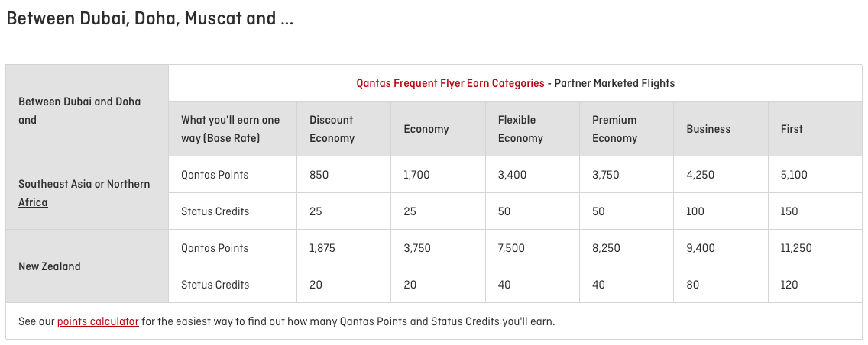Open the Northern Africa link
The width and height of the screenshot is (868, 345).
point(128,184)
